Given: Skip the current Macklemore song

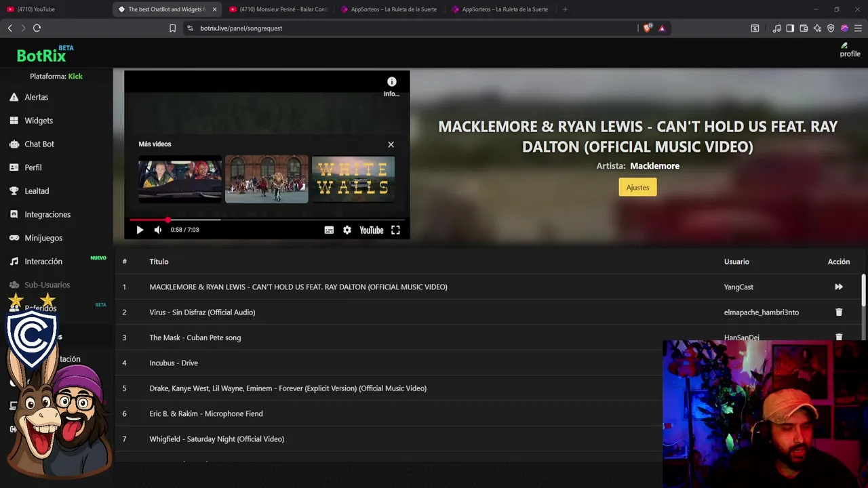Looking at the screenshot, I should [x=839, y=287].
